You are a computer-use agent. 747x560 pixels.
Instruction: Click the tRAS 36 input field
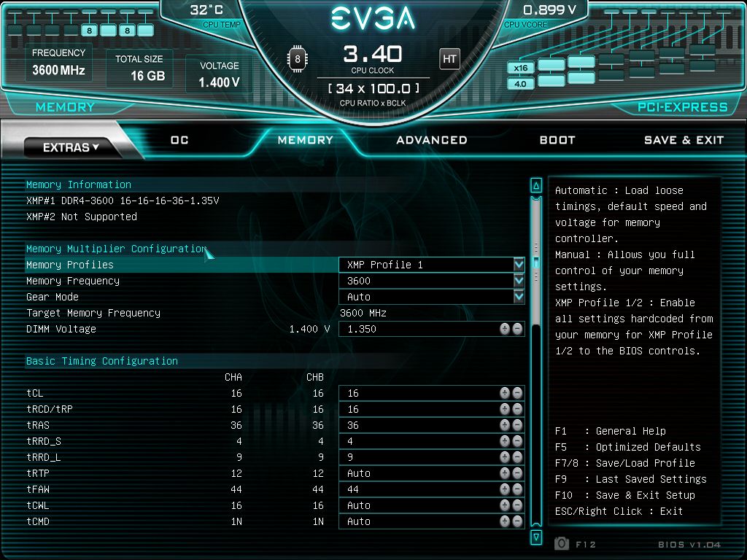click(432, 425)
